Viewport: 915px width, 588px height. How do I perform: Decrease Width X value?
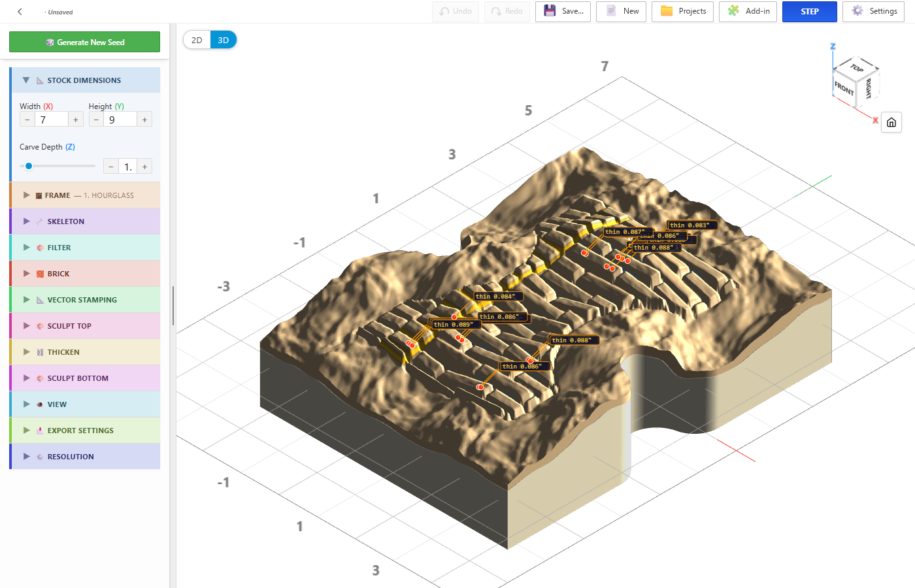point(27,120)
